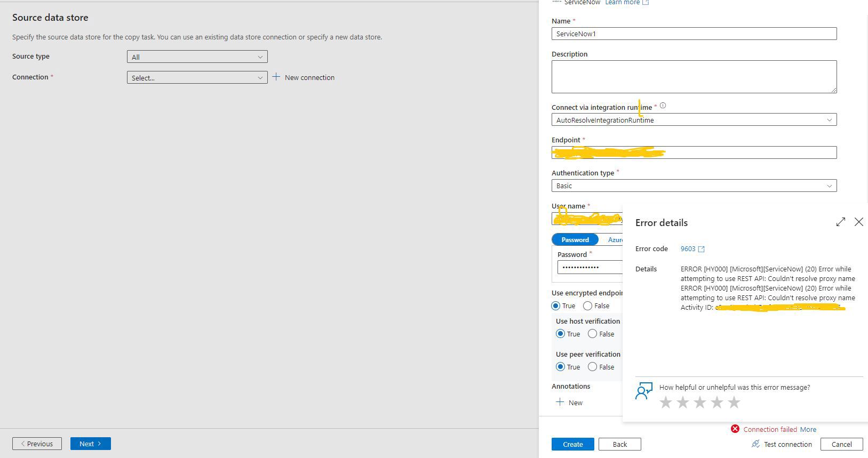This screenshot has width=868, height=458.
Task: Click the Previous button
Action: tap(37, 444)
